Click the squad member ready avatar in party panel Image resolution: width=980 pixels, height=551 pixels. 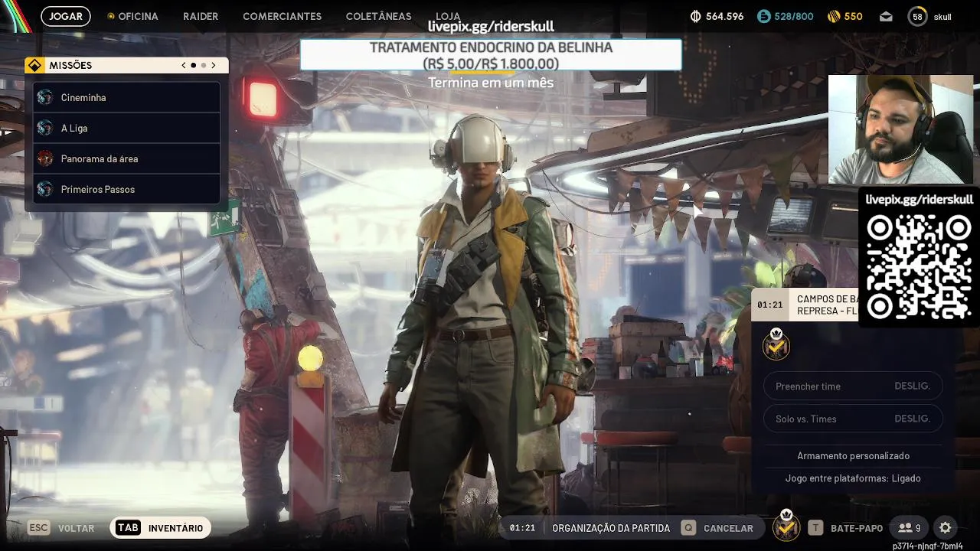(776, 345)
